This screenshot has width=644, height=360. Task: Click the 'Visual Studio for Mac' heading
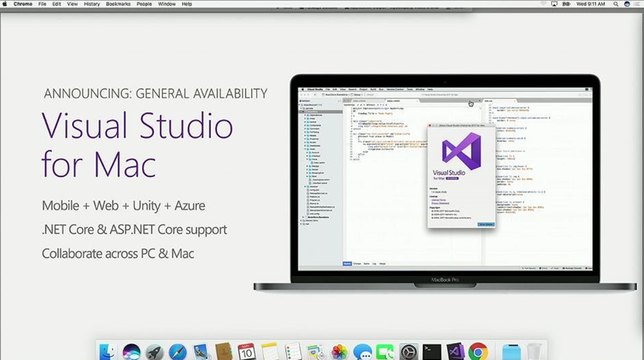pyautogui.click(x=138, y=145)
